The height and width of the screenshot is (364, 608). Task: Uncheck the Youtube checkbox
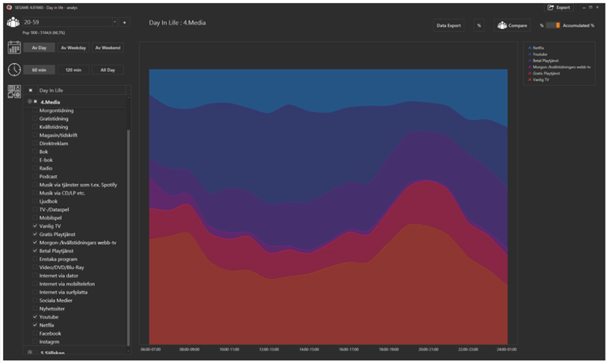coord(35,316)
